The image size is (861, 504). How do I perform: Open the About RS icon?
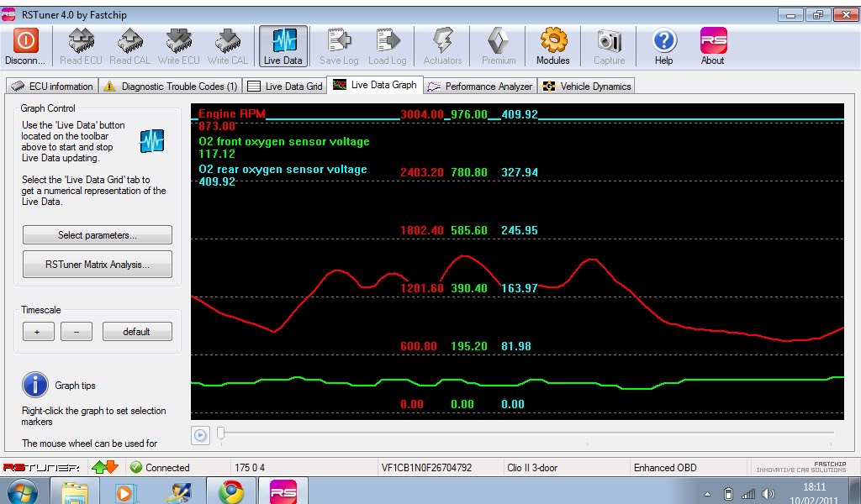(712, 41)
